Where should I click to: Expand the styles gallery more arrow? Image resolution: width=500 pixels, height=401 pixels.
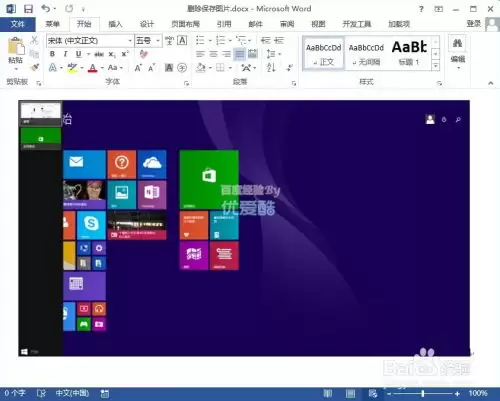(435, 66)
